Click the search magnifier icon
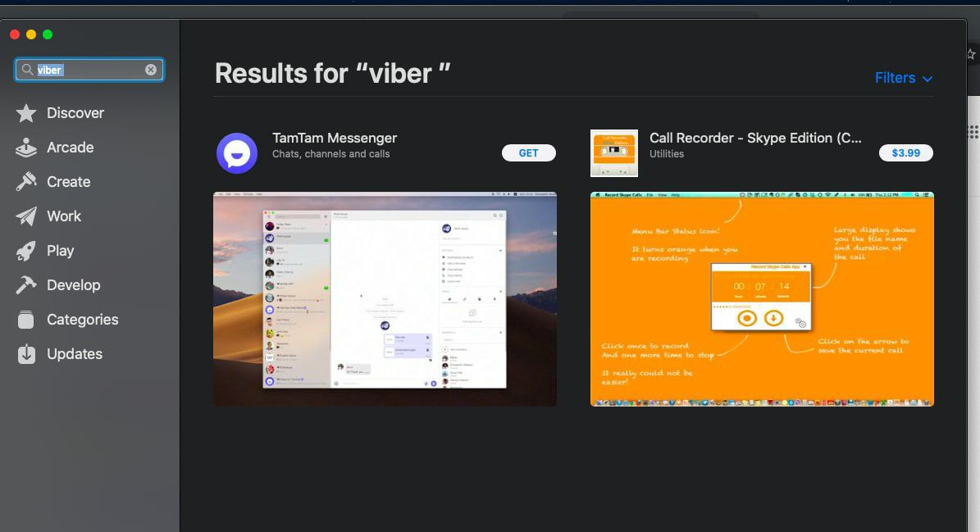 pos(27,70)
